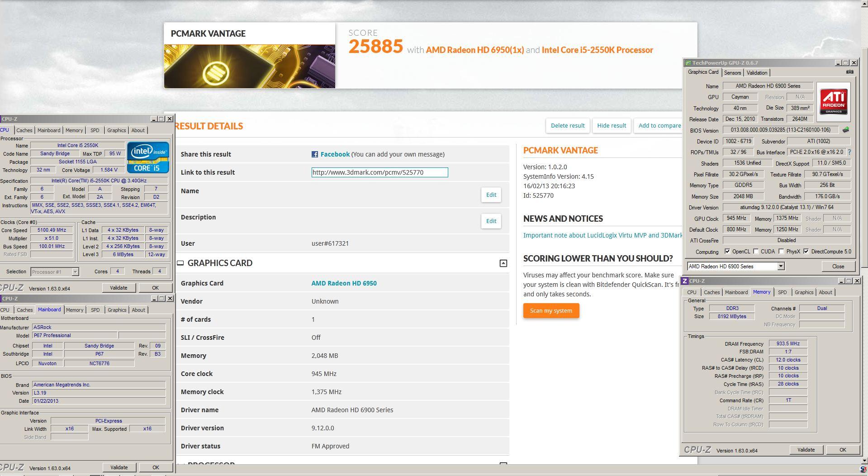Open the Mainboard tab in the Memory CPU-Z window
Image resolution: width=868 pixels, height=476 pixels.
pyautogui.click(x=736, y=292)
